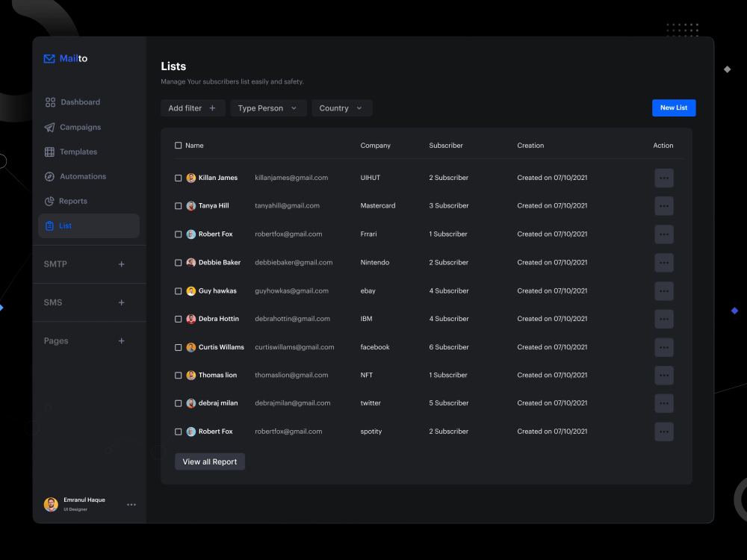Open action menu for Curtis Willams row

663,348
